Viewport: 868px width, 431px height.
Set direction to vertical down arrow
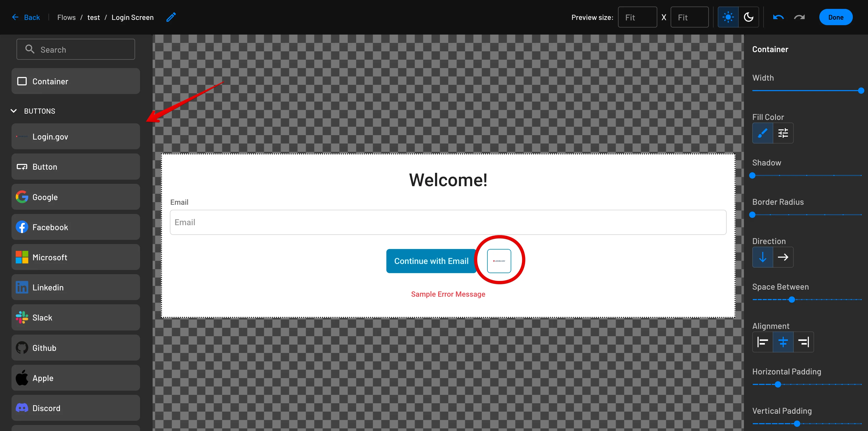click(763, 257)
